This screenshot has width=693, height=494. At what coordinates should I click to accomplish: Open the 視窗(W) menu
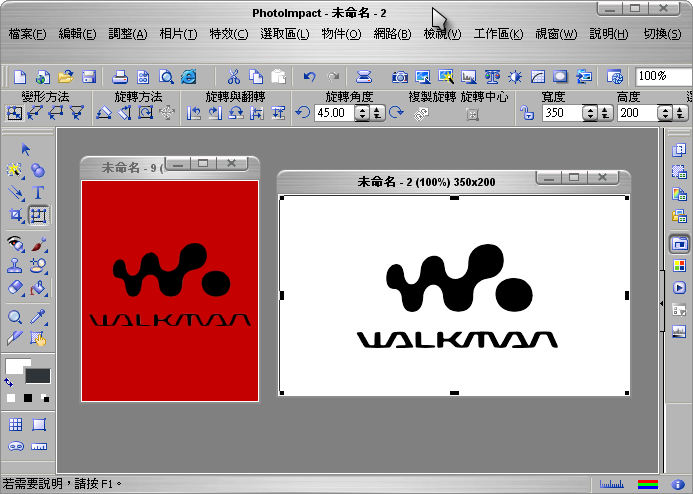pos(556,34)
